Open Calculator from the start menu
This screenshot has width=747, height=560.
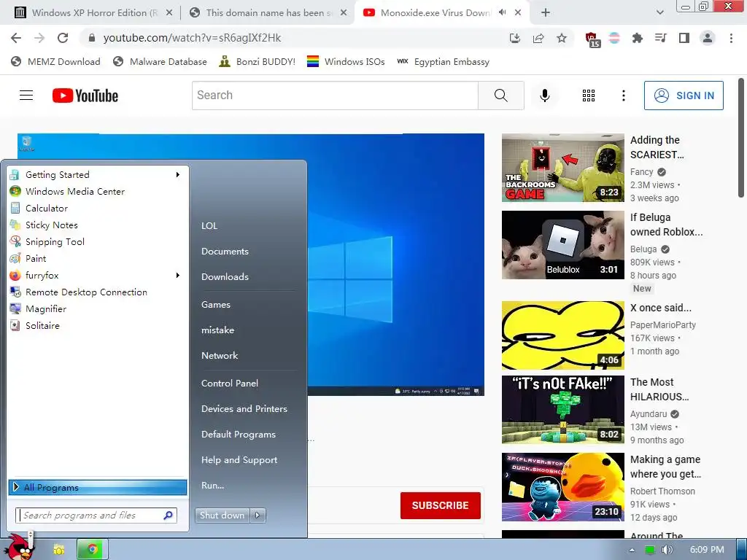[47, 208]
